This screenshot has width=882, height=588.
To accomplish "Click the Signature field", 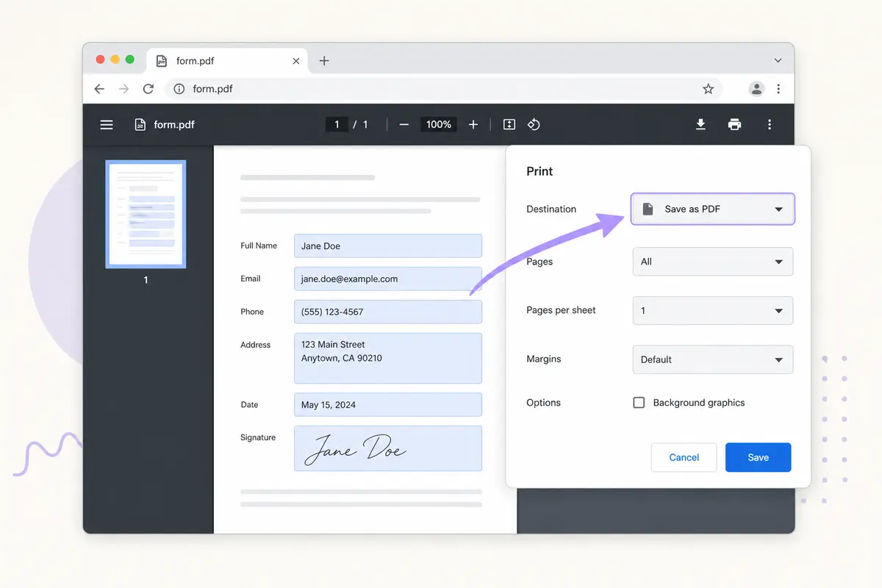I will (x=388, y=448).
